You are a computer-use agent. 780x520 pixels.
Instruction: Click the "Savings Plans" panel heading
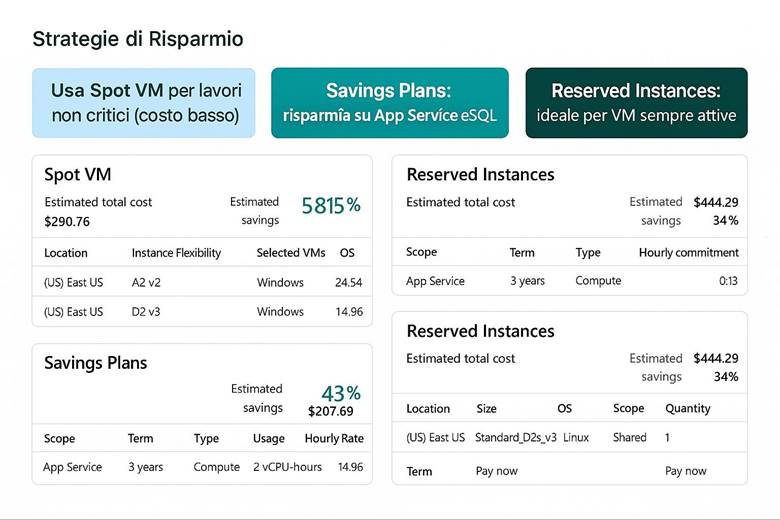click(95, 362)
